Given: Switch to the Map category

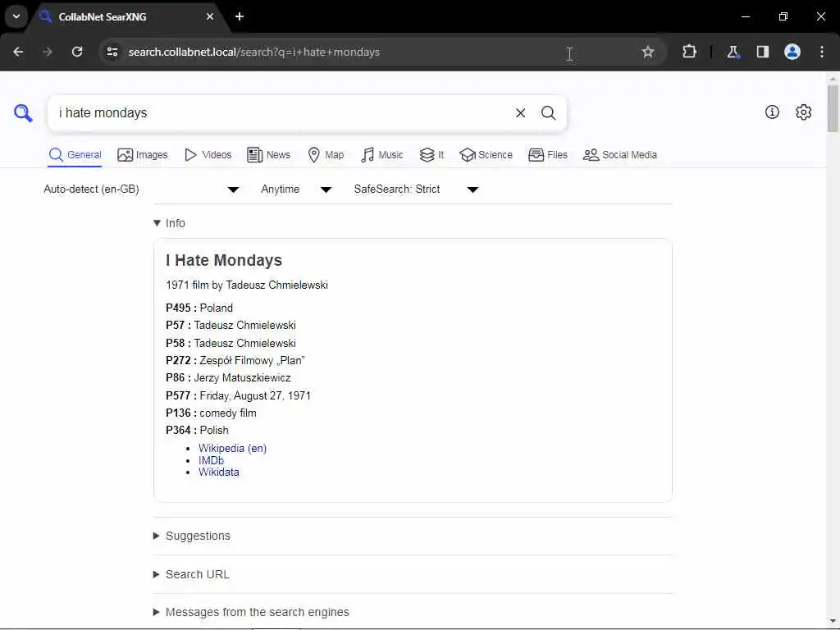Looking at the screenshot, I should point(326,155).
